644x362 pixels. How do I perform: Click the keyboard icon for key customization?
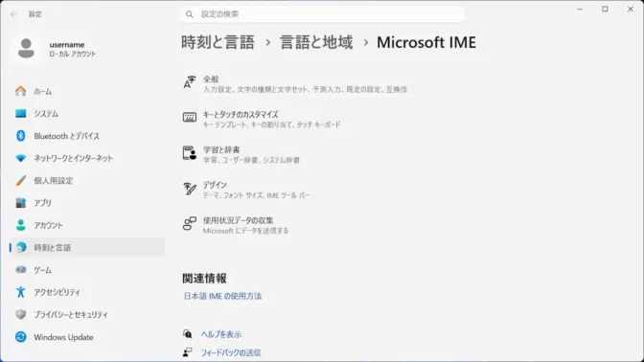point(190,118)
